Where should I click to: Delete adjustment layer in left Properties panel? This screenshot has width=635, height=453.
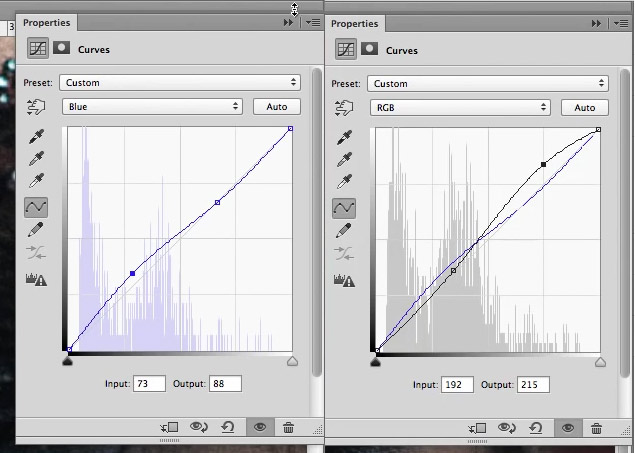click(x=288, y=427)
